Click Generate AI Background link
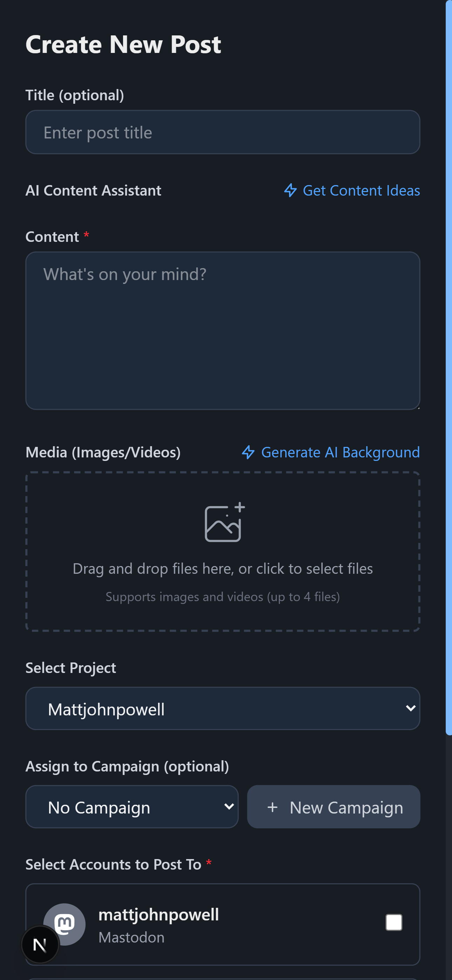 pos(340,452)
